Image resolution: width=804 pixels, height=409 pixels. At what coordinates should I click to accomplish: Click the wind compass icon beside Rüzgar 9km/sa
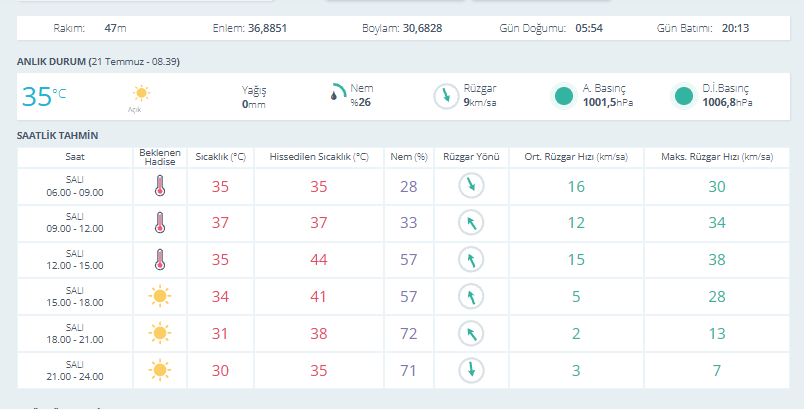click(x=446, y=96)
